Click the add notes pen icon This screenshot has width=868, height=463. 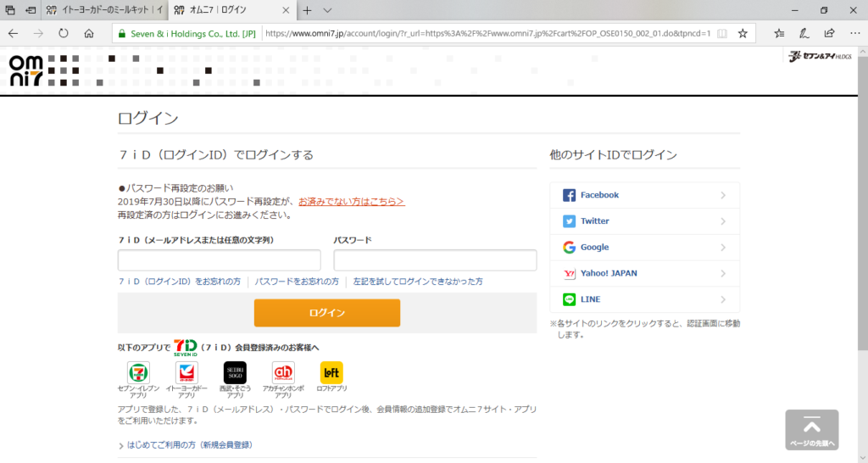click(804, 33)
